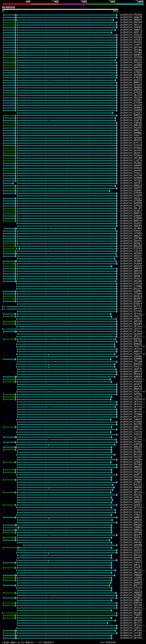Click the label UniRef100_Q66IF5
Viewport: 146px width, 644px height.
131,535
